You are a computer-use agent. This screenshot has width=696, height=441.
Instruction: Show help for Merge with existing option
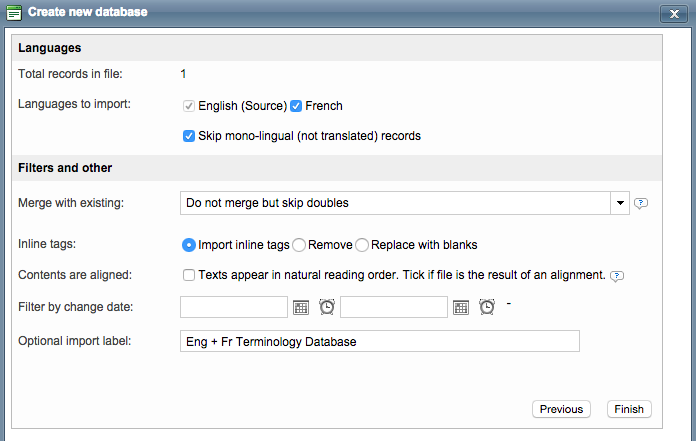641,203
